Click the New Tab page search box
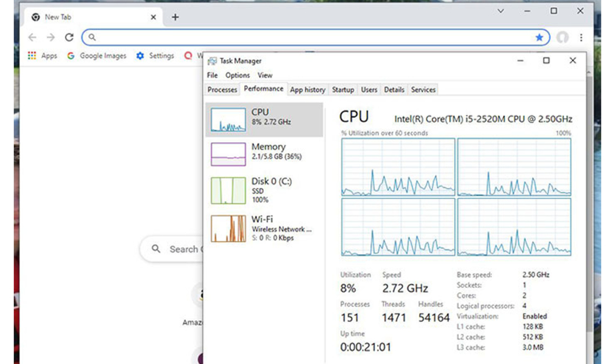Image resolution: width=615 pixels, height=364 pixels. [x=172, y=249]
